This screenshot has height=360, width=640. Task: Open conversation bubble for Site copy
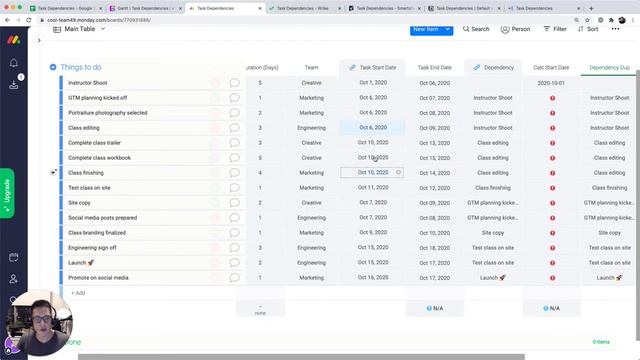pos(234,203)
